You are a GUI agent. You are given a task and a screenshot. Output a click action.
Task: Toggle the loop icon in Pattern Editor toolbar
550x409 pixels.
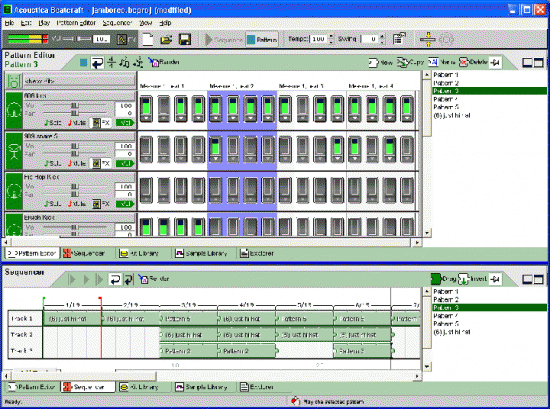pyautogui.click(x=97, y=63)
